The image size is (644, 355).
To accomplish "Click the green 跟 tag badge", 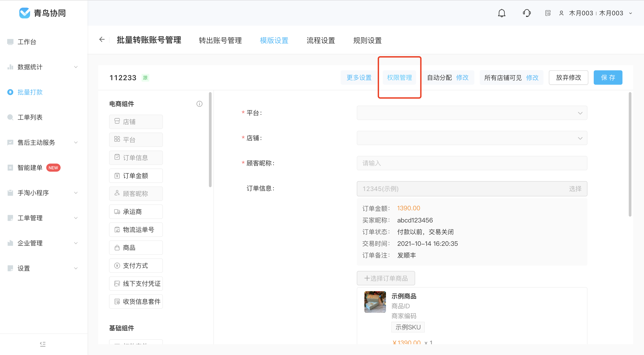I will (145, 78).
